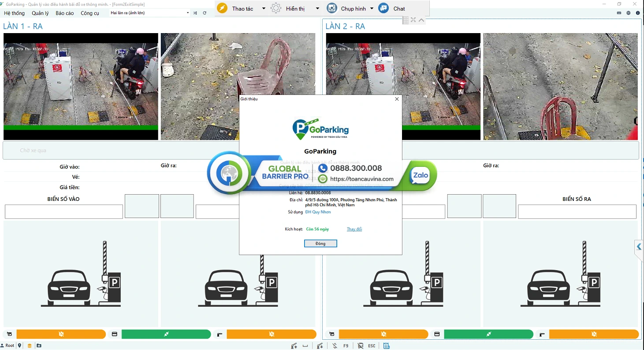
Task: Expand the Chụp hình dropdown arrow
Action: pos(372,8)
